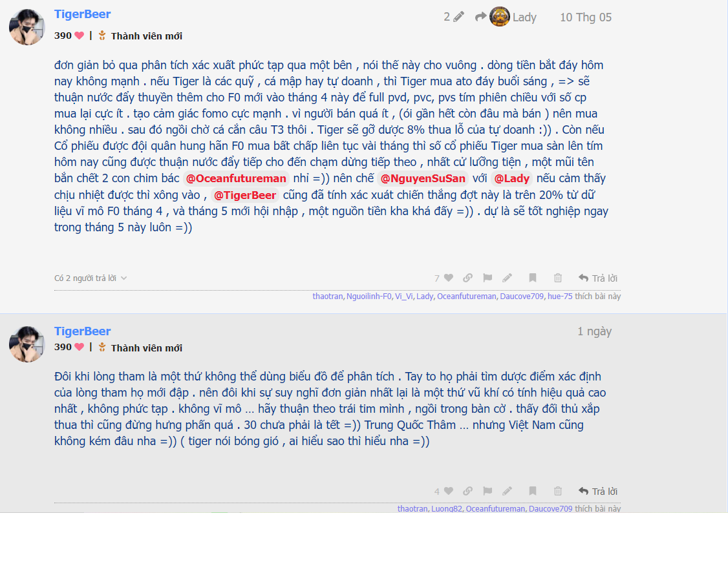Copy link of first post via chain icon
The height and width of the screenshot is (562, 728).
(467, 278)
